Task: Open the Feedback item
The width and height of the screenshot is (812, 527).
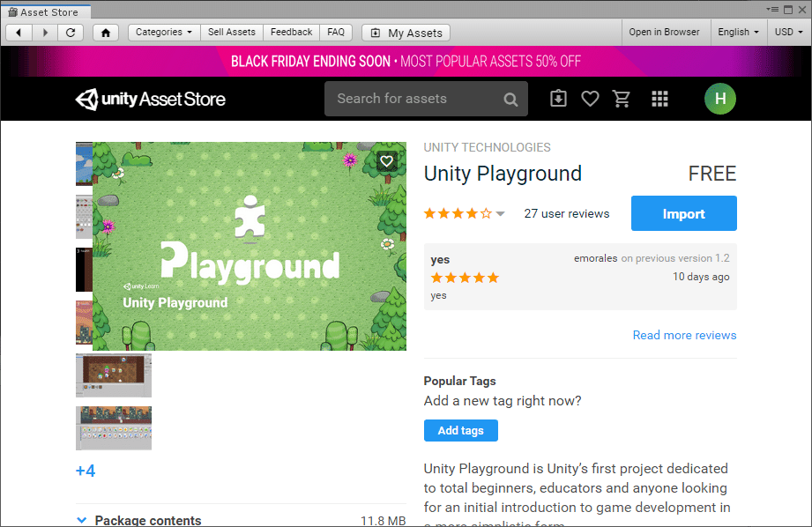Action: [291, 32]
